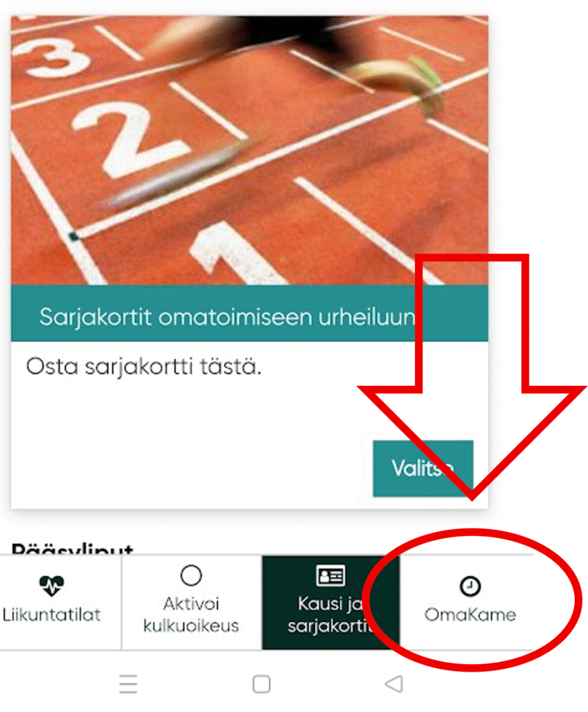588x712 pixels.
Task: Click the OmaKame clock icon
Action: click(470, 585)
